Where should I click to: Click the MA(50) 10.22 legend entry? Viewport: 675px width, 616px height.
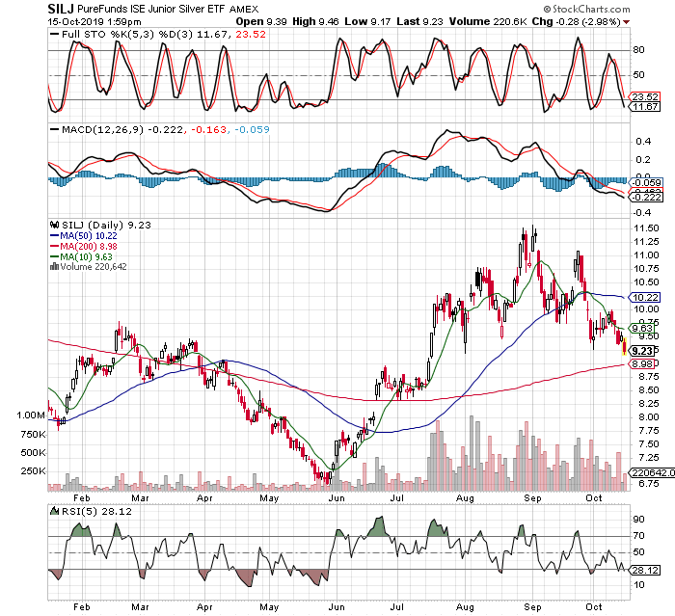[x=89, y=236]
